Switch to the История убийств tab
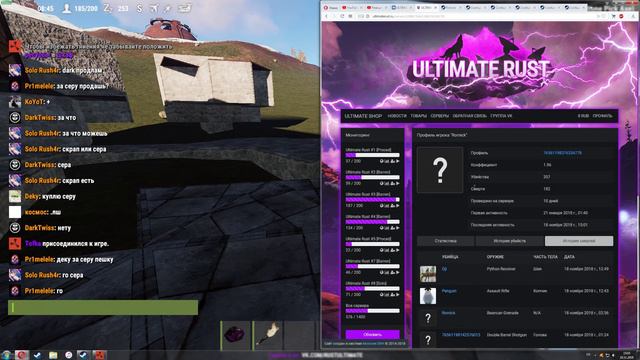Image resolution: width=640 pixels, height=360 pixels. tap(510, 241)
